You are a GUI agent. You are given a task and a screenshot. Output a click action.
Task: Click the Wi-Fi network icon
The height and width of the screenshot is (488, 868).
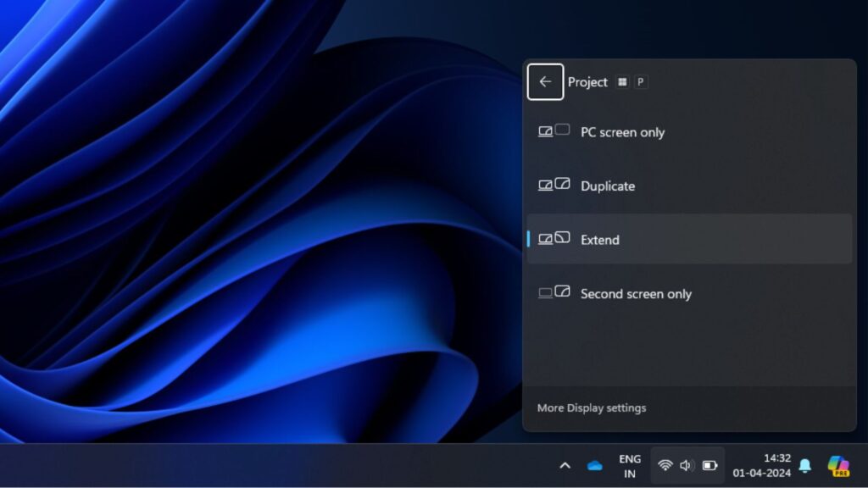pos(665,465)
